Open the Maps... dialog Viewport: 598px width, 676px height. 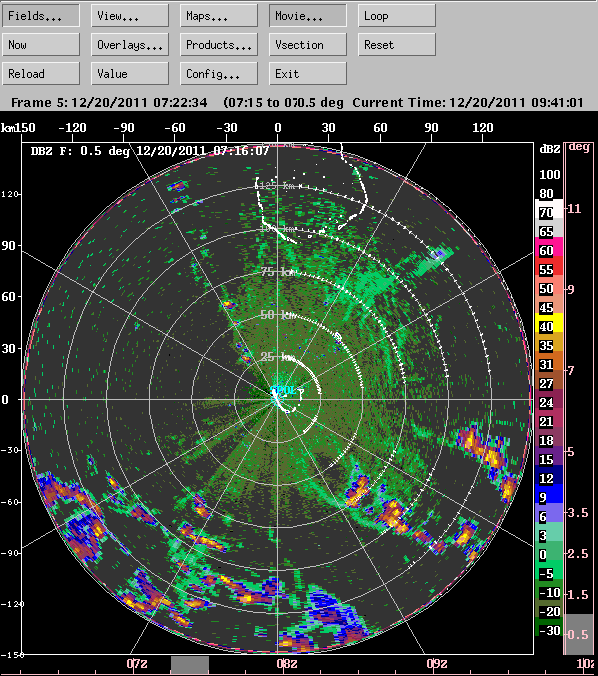(219, 16)
